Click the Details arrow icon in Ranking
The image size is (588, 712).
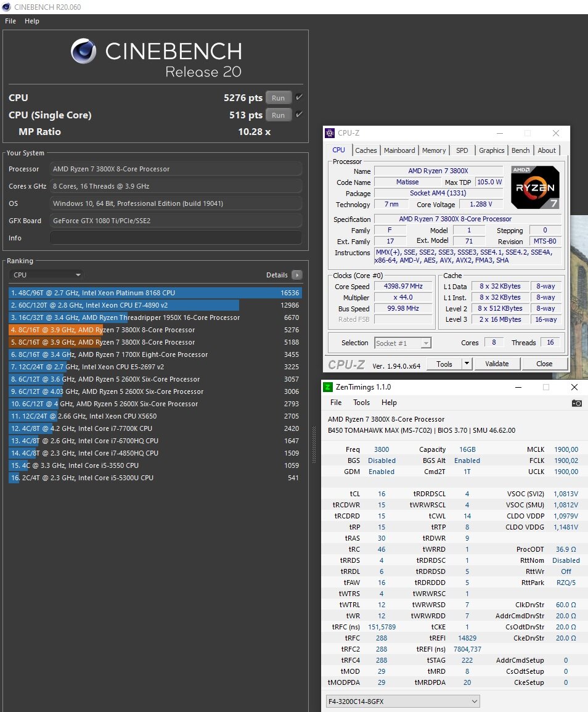pyautogui.click(x=297, y=275)
